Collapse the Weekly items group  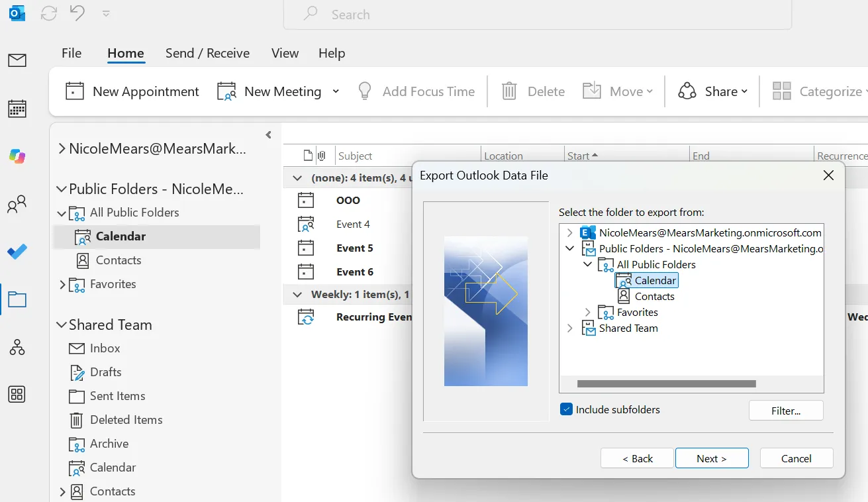coord(298,294)
